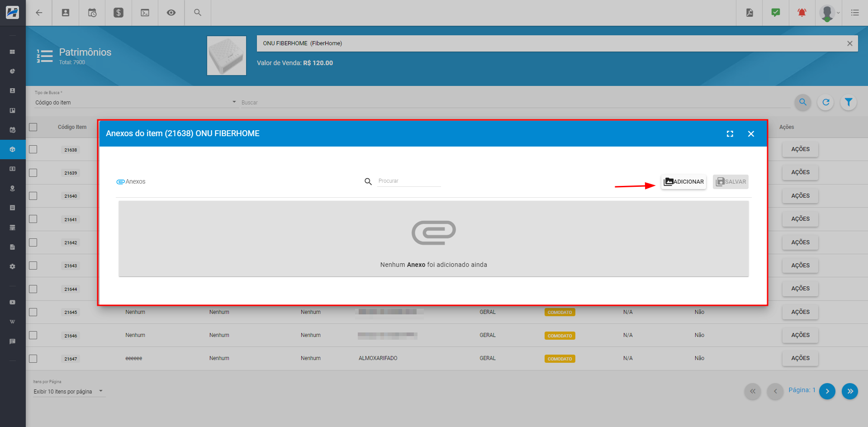Open AÇÕES menu for item 21640 row
Viewport: 868px width, 427px height.
coord(800,196)
